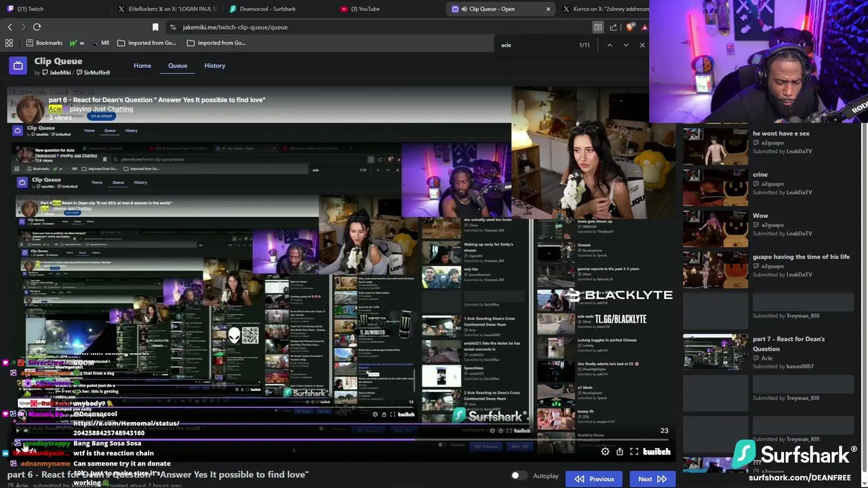
Task: Open the MR bookmark
Action: coord(100,43)
